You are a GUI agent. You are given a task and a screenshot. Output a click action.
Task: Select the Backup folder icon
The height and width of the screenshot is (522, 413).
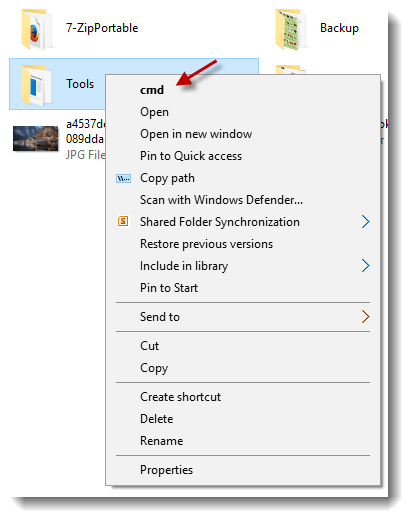(x=291, y=29)
